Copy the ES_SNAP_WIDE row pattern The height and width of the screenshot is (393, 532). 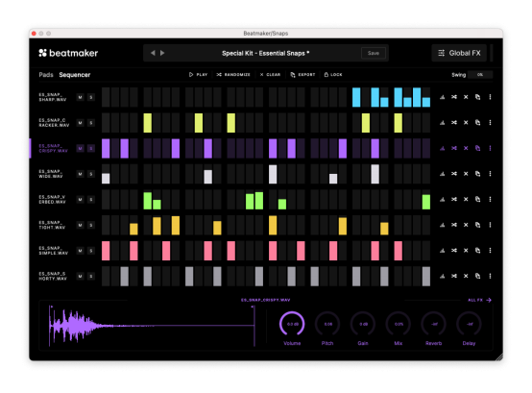pos(477,174)
